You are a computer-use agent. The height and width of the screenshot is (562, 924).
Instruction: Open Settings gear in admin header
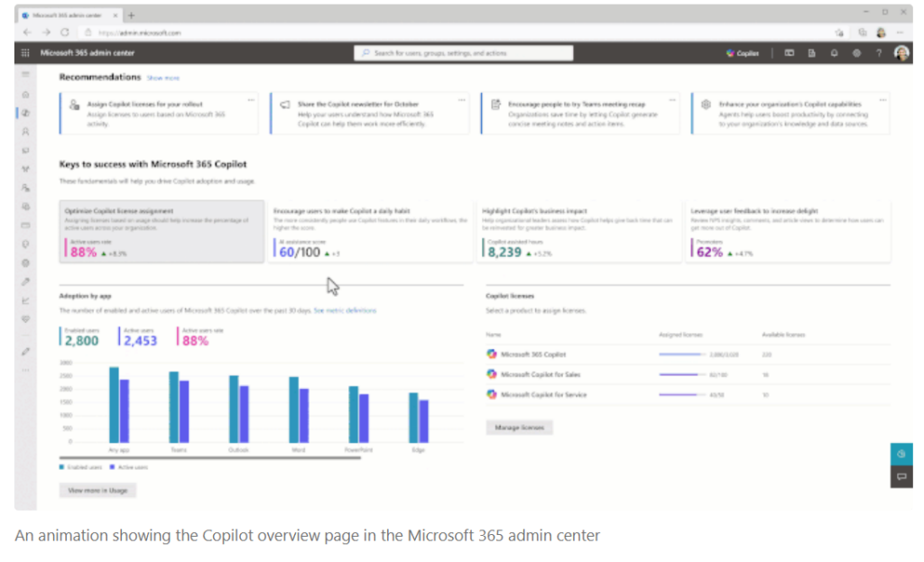tap(856, 53)
